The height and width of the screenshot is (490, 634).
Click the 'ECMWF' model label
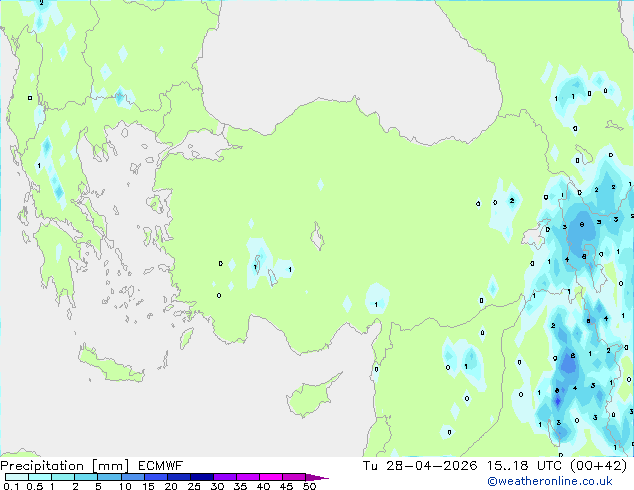pos(161,466)
